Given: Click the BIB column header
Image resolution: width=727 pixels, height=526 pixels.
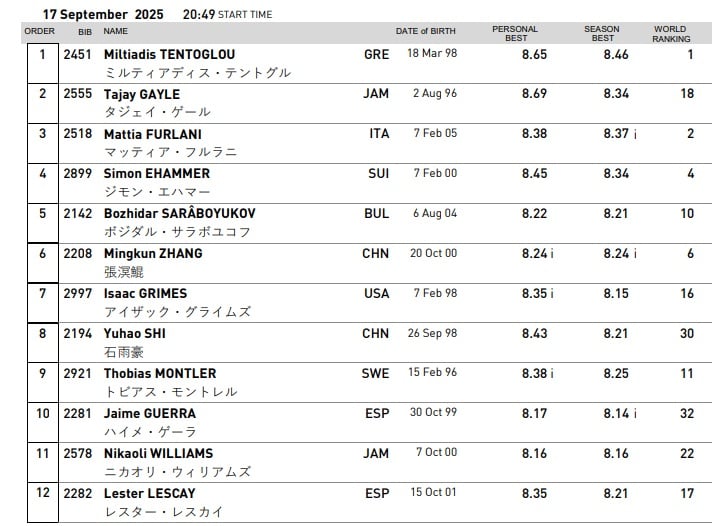Looking at the screenshot, I should pyautogui.click(x=85, y=32).
